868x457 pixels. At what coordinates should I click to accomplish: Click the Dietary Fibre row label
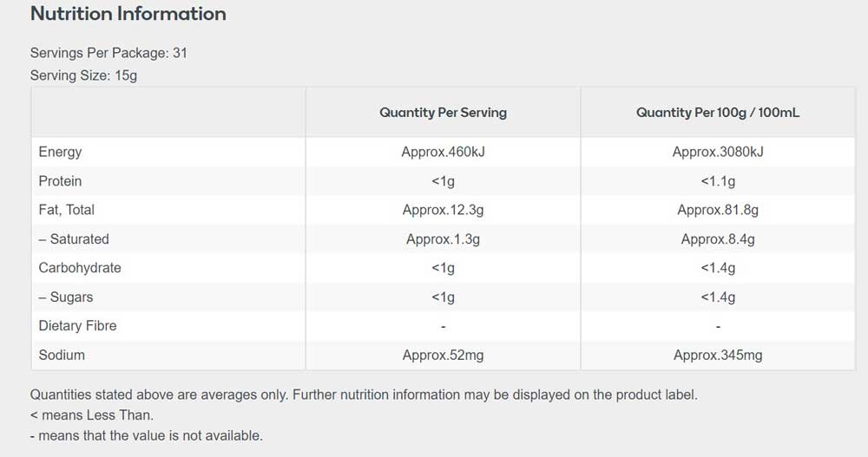point(77,326)
